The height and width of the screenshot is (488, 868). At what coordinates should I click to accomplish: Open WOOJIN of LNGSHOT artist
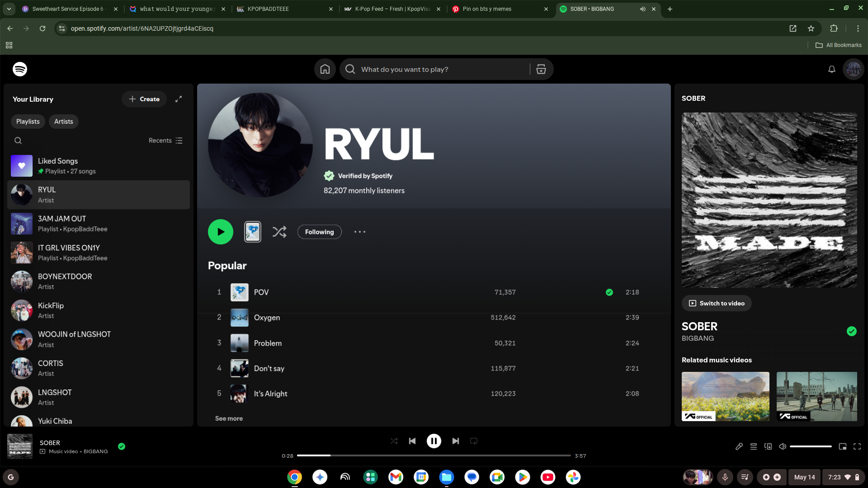point(99,339)
